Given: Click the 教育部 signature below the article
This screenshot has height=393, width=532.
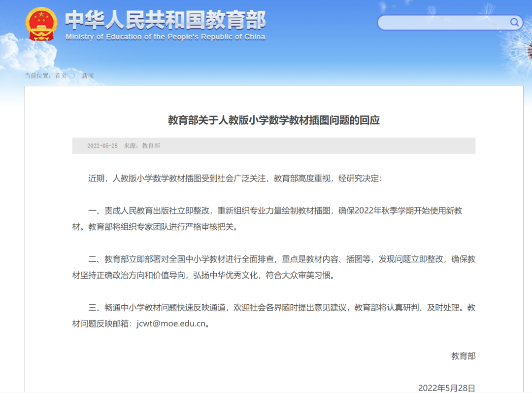Looking at the screenshot, I should 463,356.
